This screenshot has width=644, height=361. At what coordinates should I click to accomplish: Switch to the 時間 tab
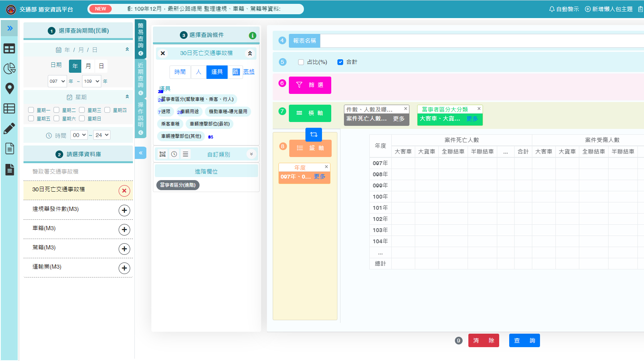[180, 72]
